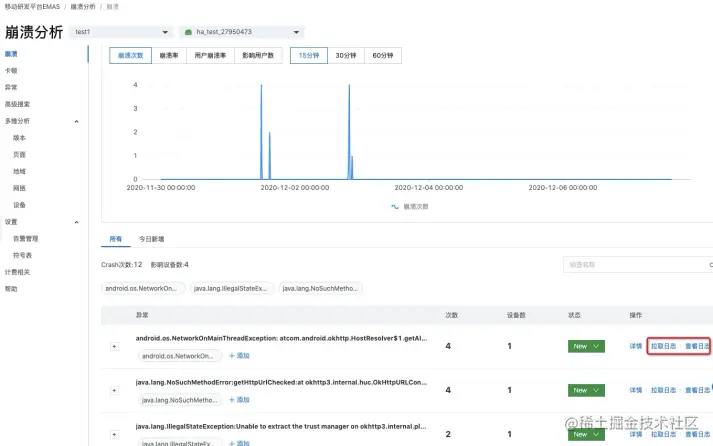Switch to the 所有 crash list tab
Screen dimensions: 713x446
click(115, 239)
